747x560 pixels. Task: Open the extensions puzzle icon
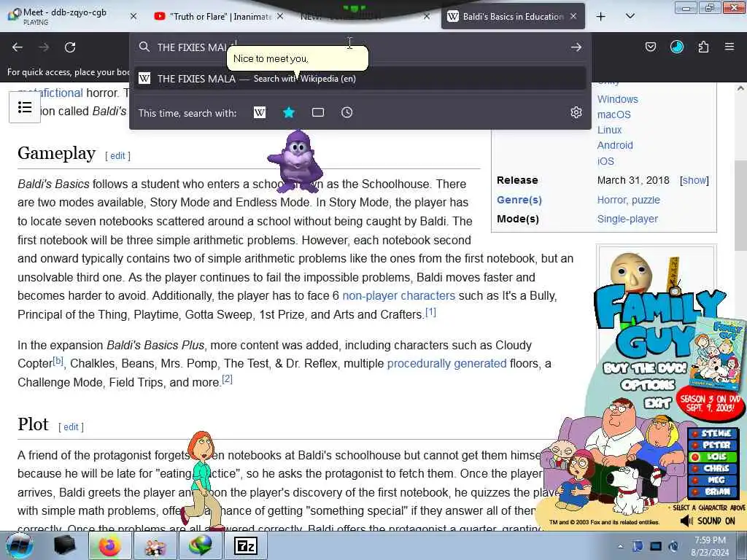[703, 47]
